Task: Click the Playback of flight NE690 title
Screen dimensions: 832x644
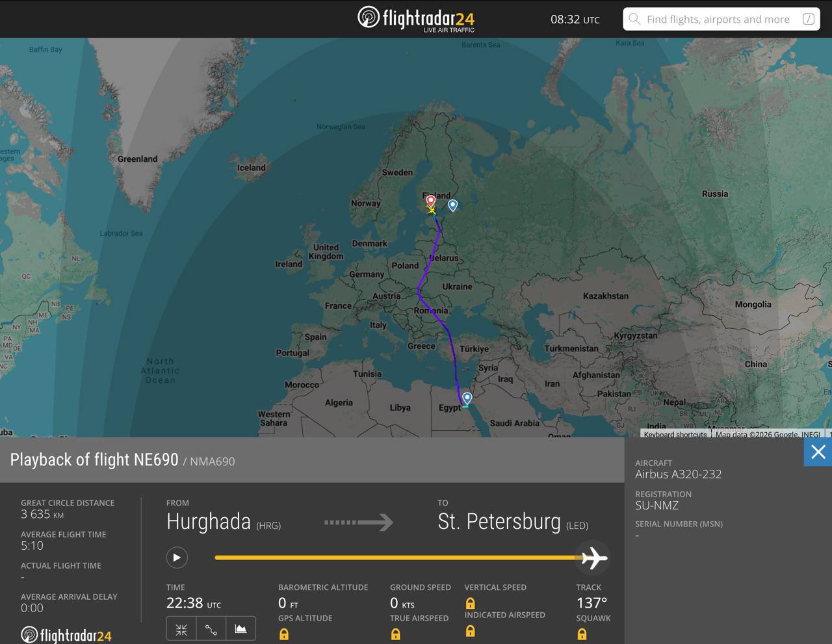Action: [x=94, y=459]
